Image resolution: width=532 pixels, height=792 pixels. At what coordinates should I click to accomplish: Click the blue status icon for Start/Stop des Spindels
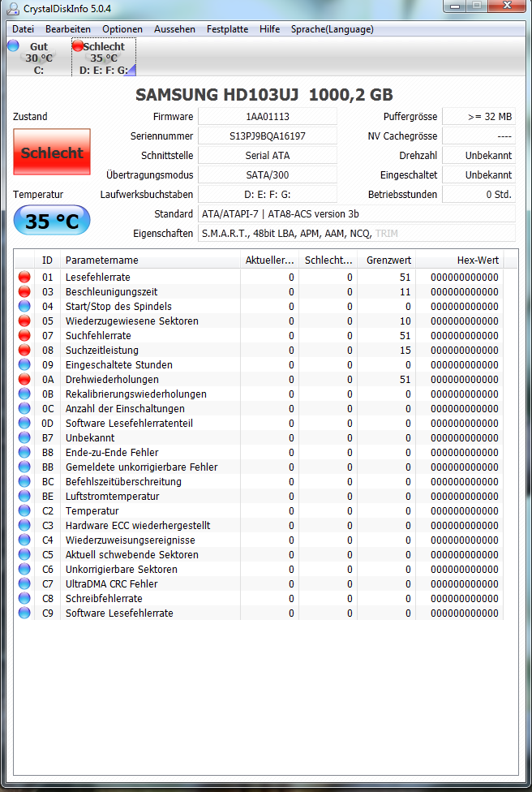tap(24, 306)
